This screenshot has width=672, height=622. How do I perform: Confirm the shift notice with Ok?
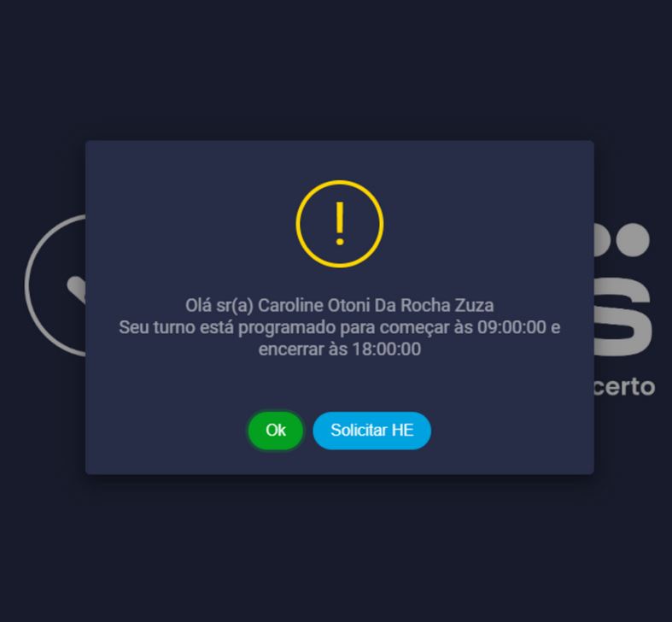click(276, 431)
